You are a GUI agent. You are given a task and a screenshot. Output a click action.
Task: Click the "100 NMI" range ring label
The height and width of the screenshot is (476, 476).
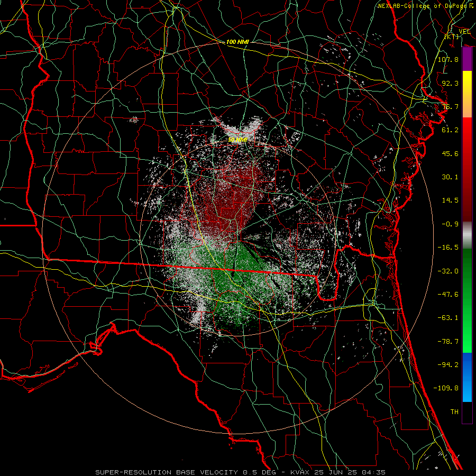click(x=237, y=42)
